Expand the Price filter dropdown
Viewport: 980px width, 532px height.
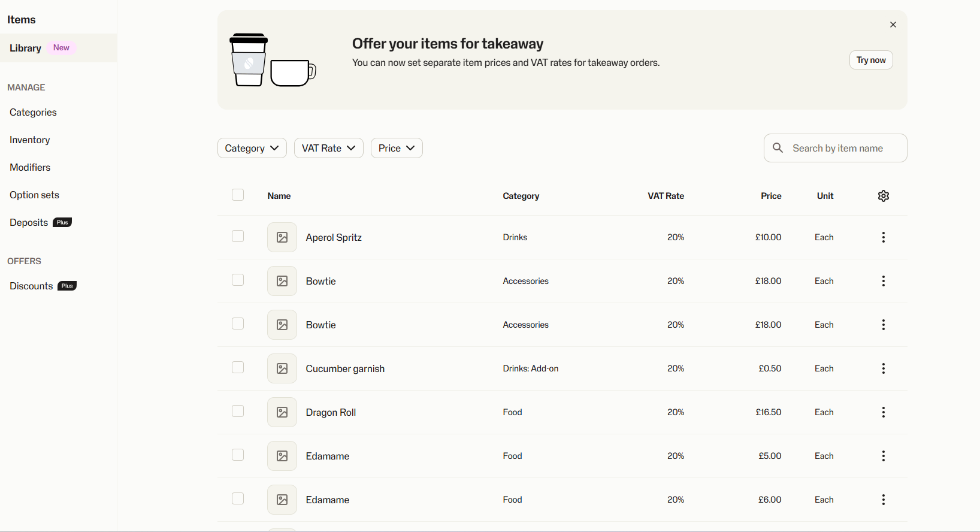[397, 148]
